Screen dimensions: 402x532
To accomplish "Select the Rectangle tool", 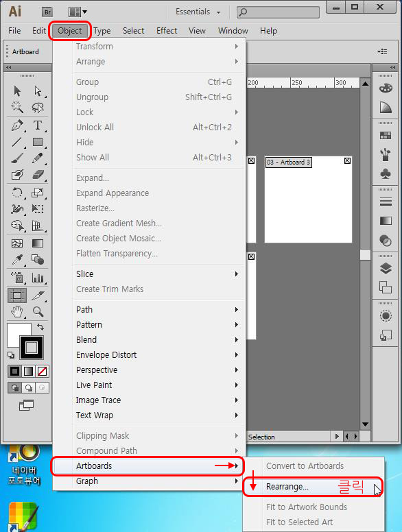I will coord(38,142).
